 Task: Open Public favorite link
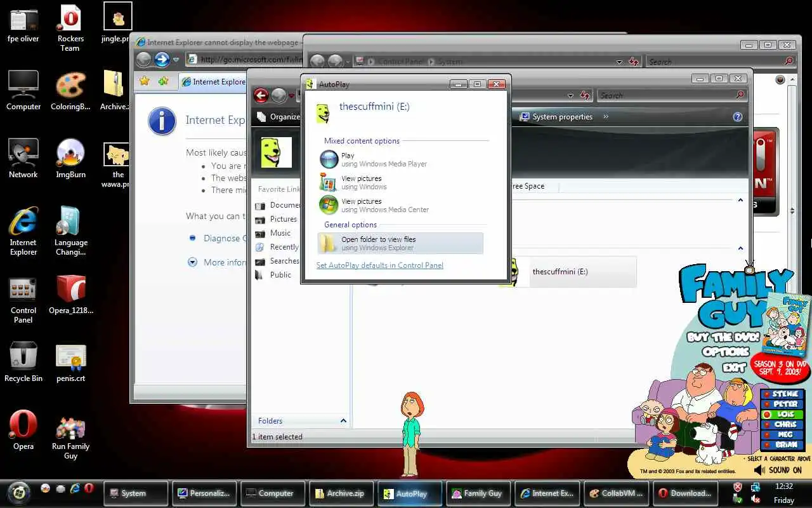click(273, 275)
